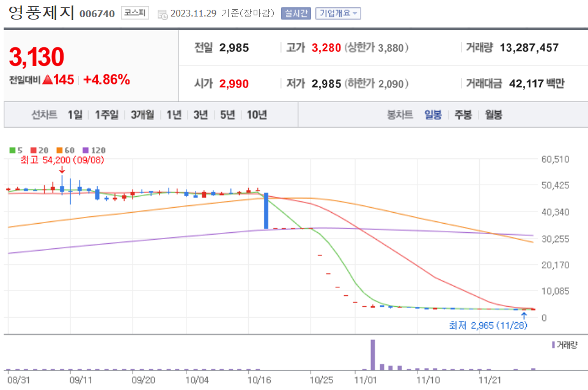
Task: Click the date text 2023.11.29 기준(장마감)
Action: point(222,13)
